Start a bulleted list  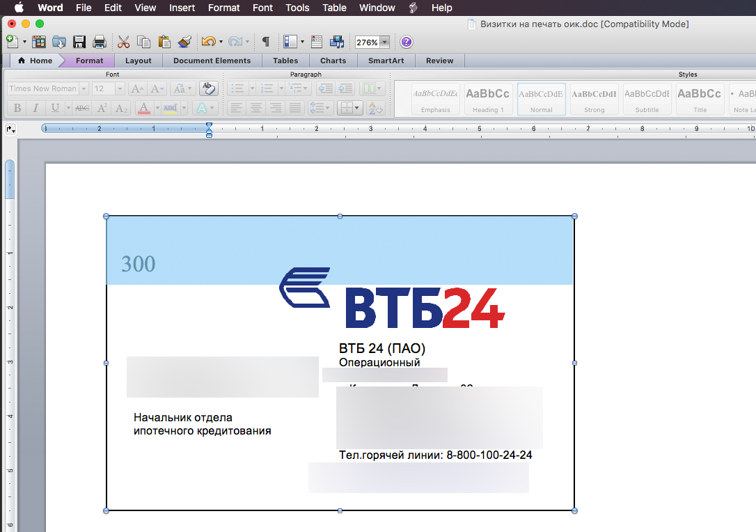(238, 88)
